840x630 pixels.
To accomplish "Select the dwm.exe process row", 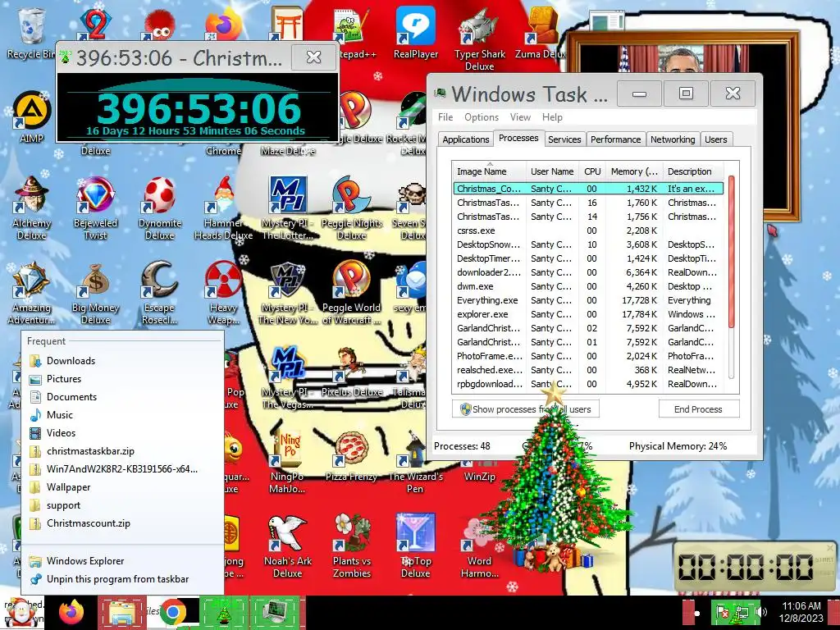I will pos(588,286).
